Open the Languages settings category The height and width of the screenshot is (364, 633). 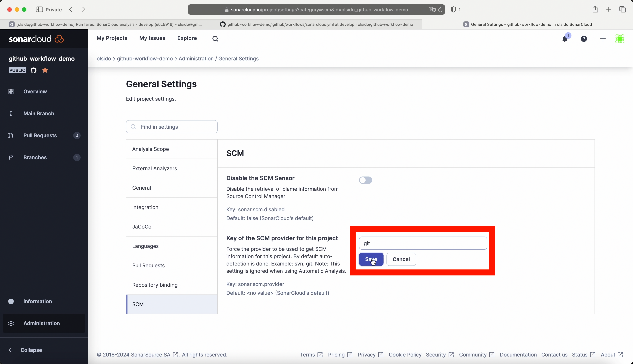145,246
